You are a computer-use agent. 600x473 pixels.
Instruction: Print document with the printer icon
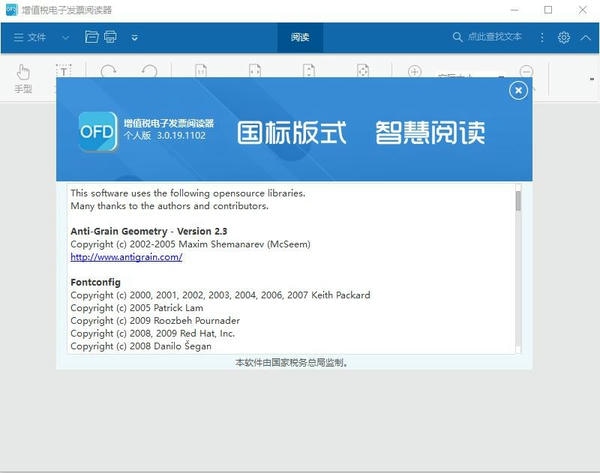click(x=110, y=37)
